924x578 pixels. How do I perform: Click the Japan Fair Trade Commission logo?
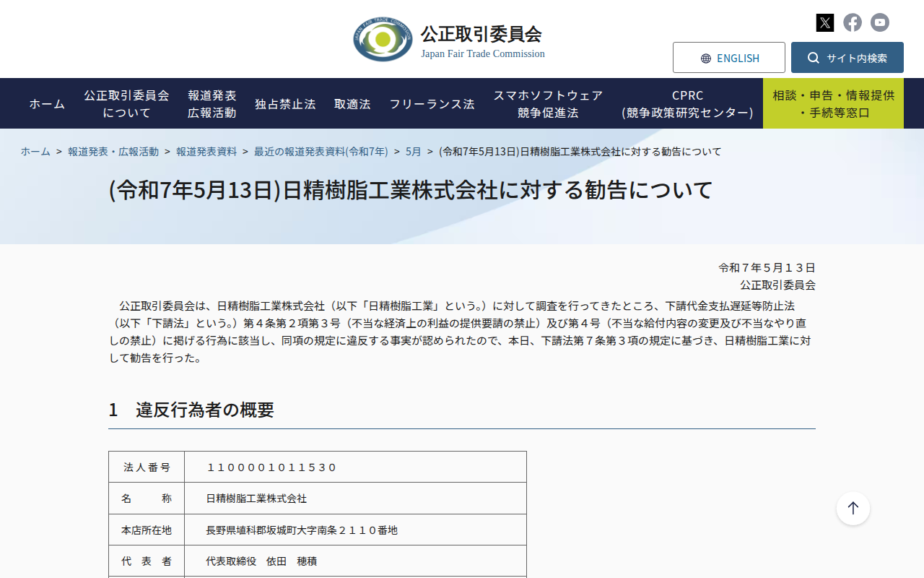(383, 40)
